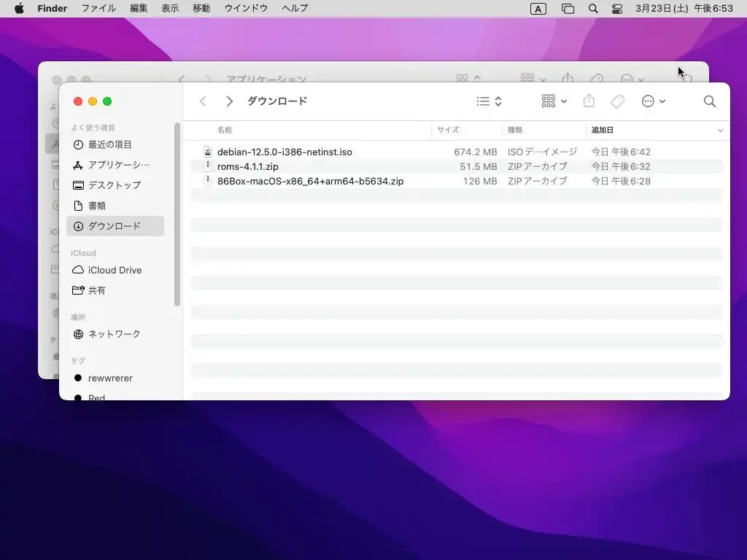747x560 pixels.
Task: Click the zip icon of roms-4.1.1.zip
Action: coord(208,166)
